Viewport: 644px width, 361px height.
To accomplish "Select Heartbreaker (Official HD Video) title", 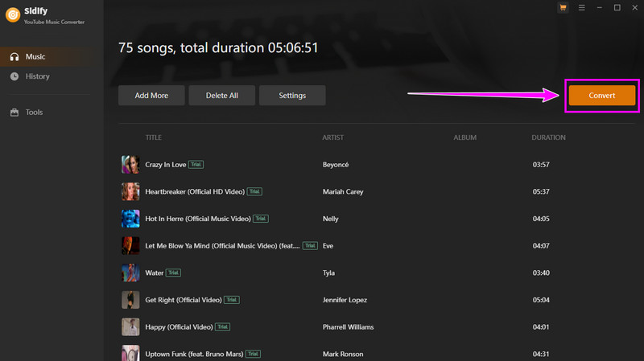I will click(195, 191).
